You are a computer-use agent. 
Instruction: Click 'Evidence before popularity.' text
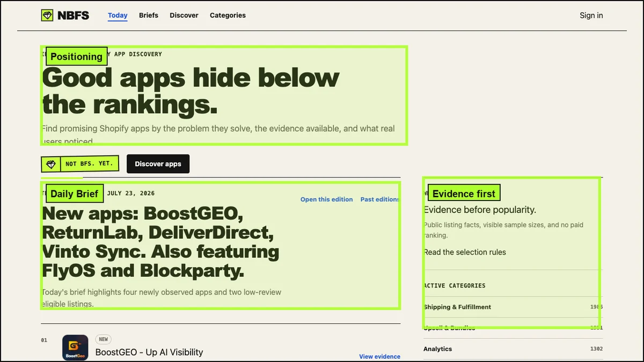coord(480,210)
